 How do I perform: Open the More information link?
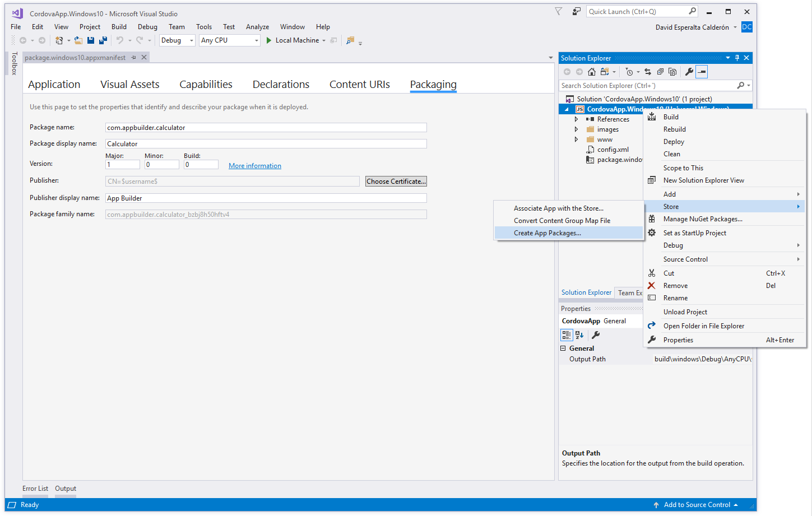tap(255, 166)
